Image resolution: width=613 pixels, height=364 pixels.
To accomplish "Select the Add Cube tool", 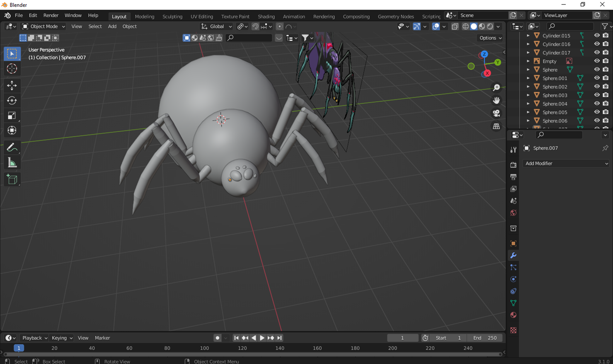I will 12,179.
